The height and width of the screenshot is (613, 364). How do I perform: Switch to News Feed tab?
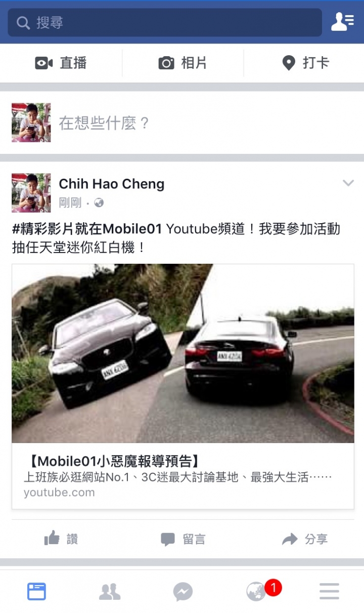(x=36, y=591)
